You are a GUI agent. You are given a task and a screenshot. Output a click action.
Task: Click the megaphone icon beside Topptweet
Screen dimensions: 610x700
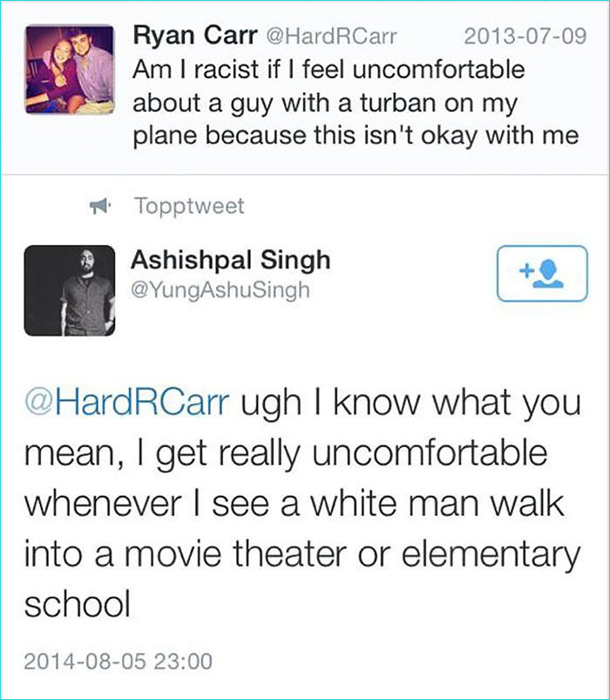[x=102, y=207]
